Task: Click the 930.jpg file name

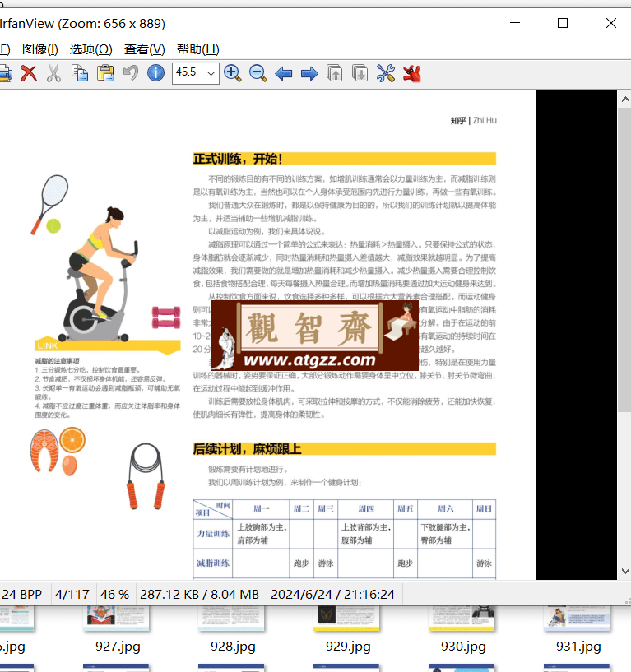Action: 463,647
